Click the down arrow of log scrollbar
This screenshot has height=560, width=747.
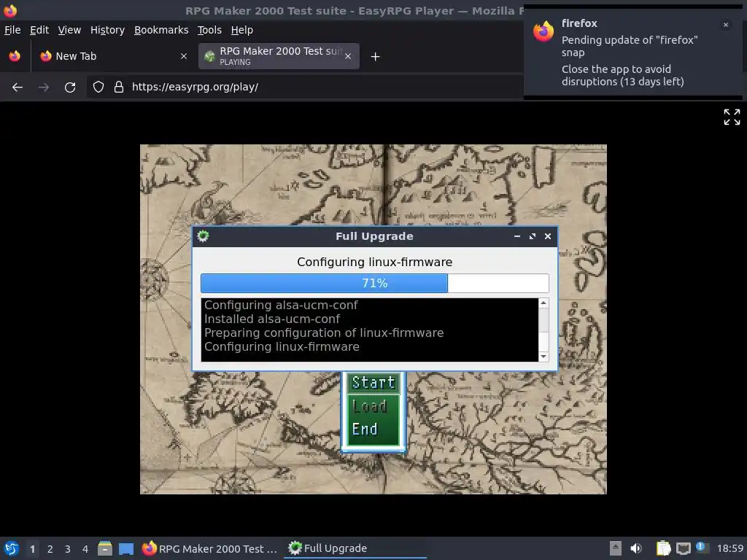[x=543, y=357]
